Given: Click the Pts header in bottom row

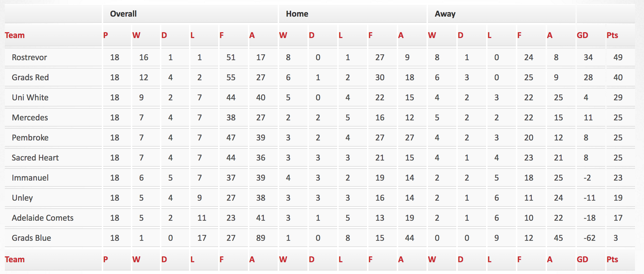Looking at the screenshot, I should pos(612,259).
